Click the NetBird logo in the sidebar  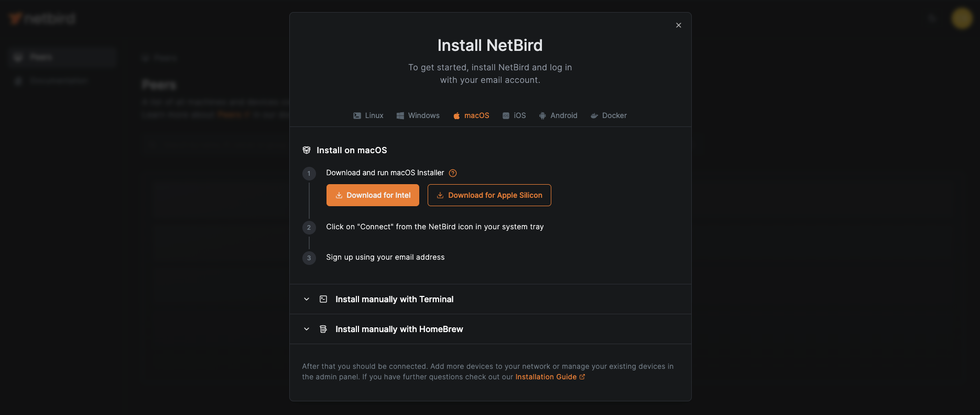[x=41, y=18]
